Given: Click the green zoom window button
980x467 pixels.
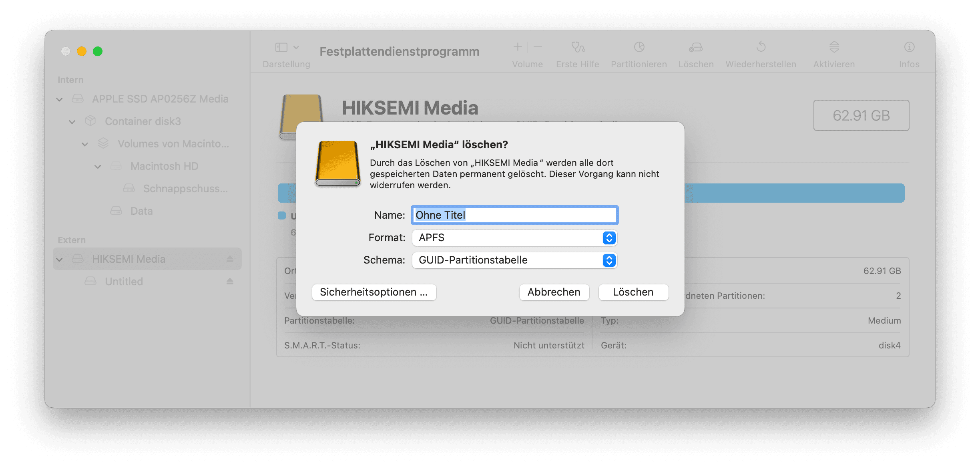Looking at the screenshot, I should [x=98, y=51].
